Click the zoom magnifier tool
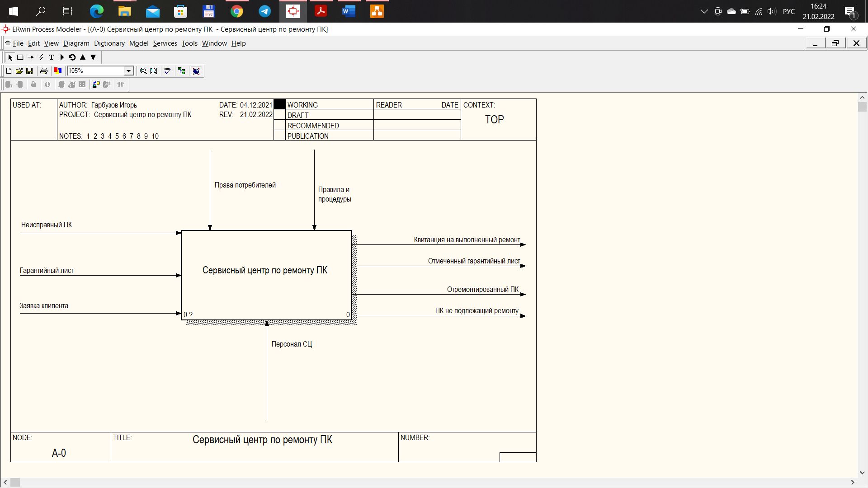Image resolution: width=868 pixels, height=488 pixels. (x=143, y=71)
